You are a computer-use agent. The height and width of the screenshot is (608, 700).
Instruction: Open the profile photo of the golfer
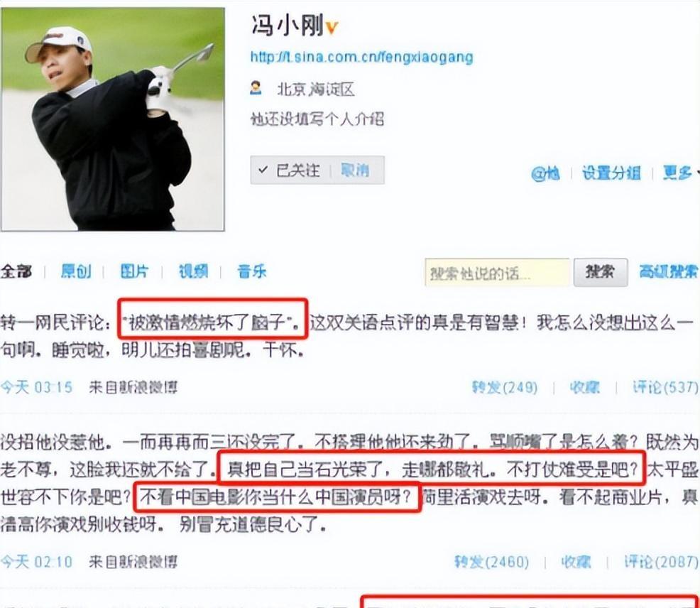click(x=112, y=119)
